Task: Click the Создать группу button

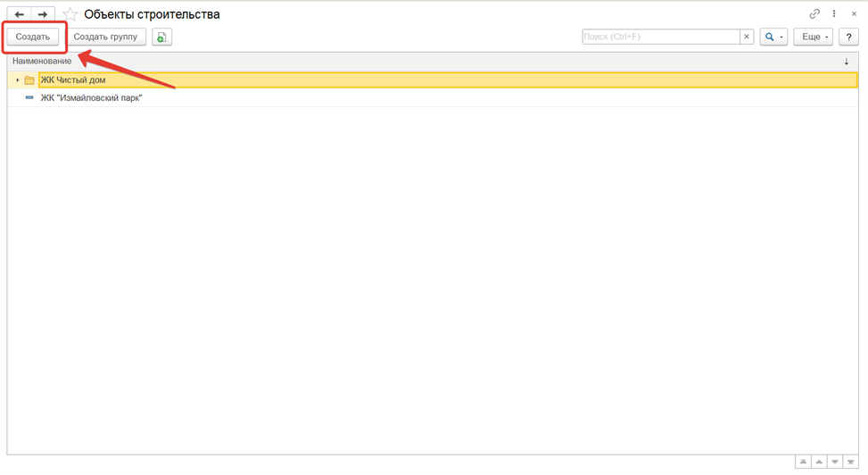Action: pos(105,37)
